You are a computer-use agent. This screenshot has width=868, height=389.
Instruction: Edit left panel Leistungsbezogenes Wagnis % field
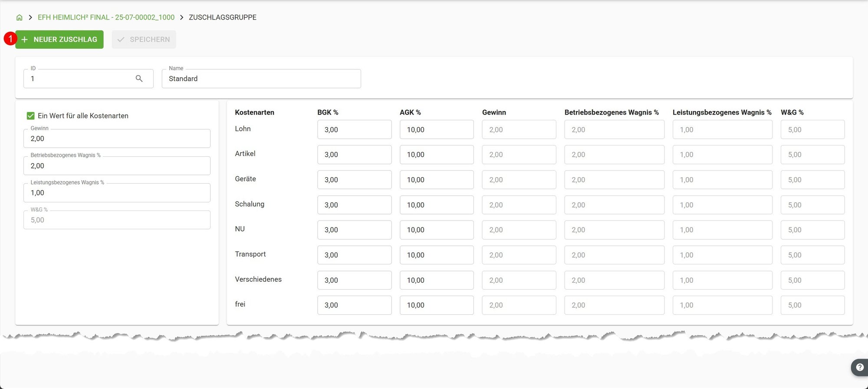pos(117,193)
